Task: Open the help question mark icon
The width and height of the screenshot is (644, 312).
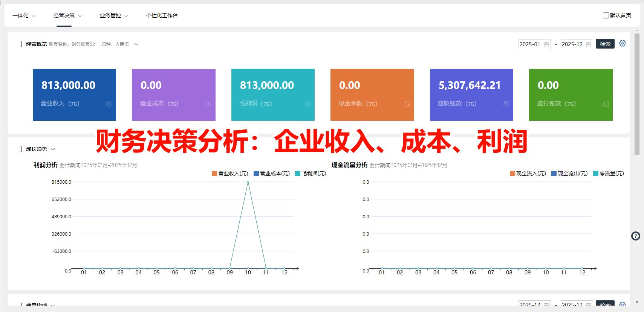Action: pos(636,236)
